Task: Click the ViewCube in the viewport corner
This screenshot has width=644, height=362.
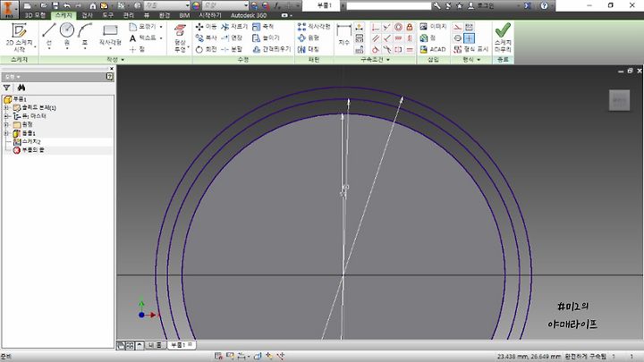Action: pyautogui.click(x=619, y=100)
